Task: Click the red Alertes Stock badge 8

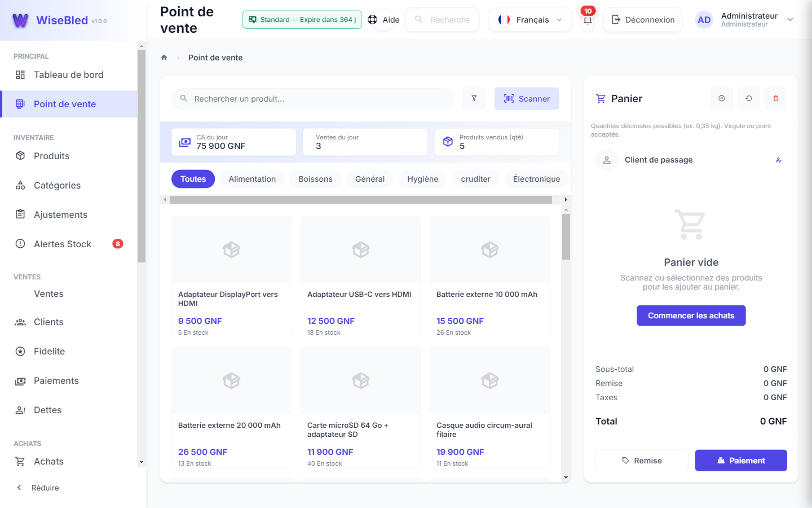Action: (118, 244)
